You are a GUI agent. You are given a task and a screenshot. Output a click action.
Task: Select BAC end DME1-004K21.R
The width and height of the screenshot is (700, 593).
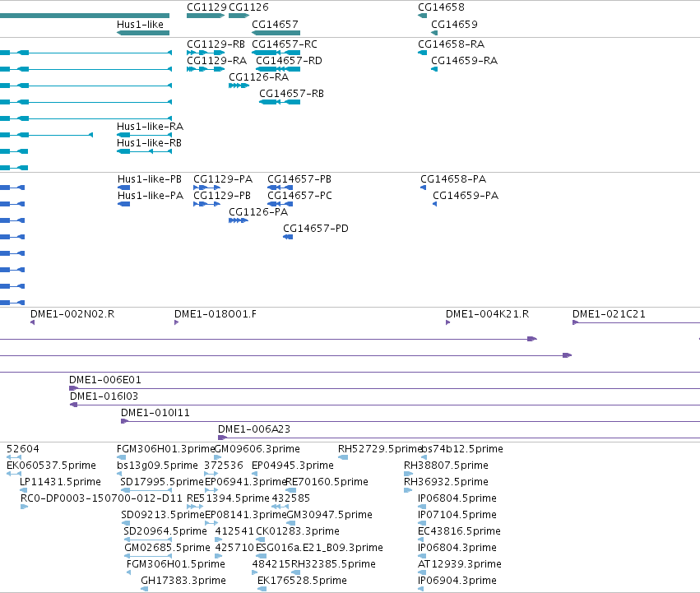(x=488, y=314)
